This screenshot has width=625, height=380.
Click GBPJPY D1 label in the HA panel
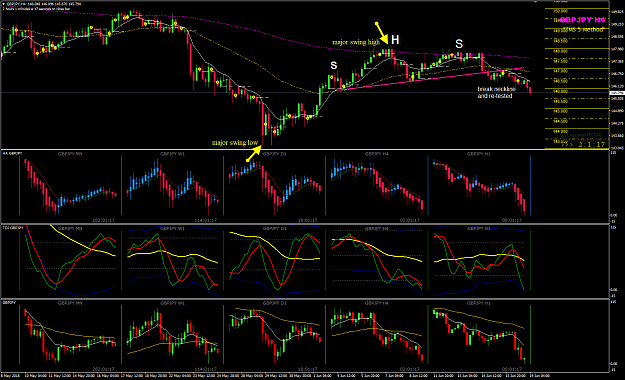click(274, 154)
